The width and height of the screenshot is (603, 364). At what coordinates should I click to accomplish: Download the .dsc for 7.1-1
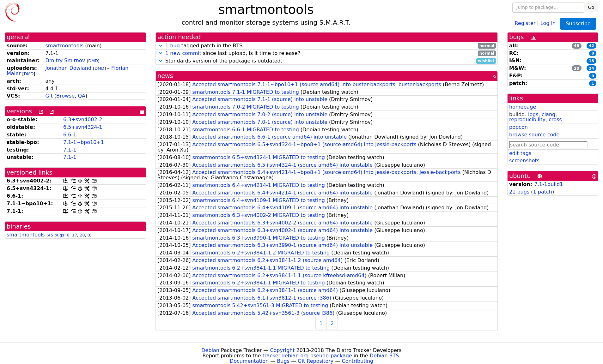66,211
